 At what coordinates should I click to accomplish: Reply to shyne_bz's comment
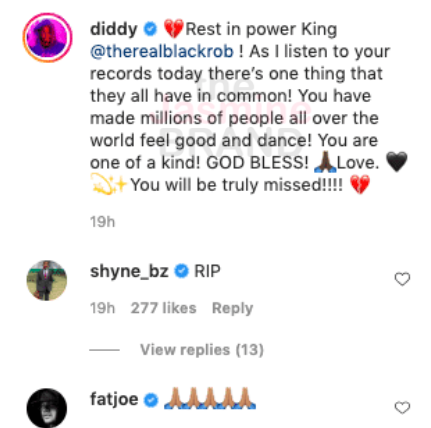[x=232, y=308]
